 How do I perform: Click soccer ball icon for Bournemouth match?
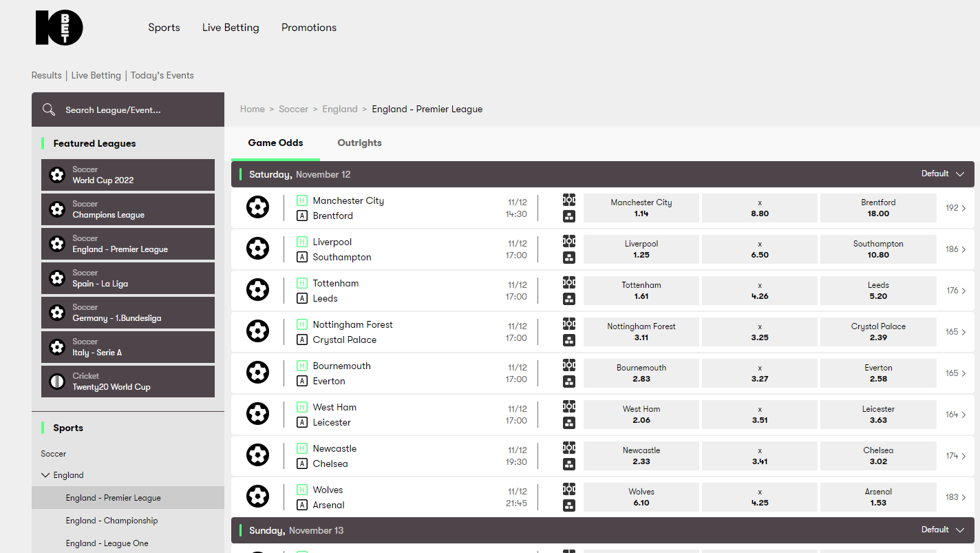pyautogui.click(x=258, y=373)
